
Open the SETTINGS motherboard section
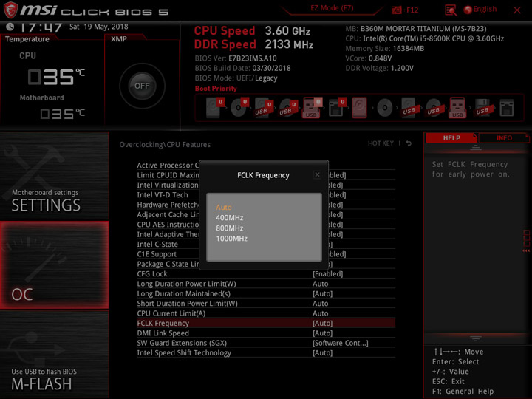(x=54, y=176)
